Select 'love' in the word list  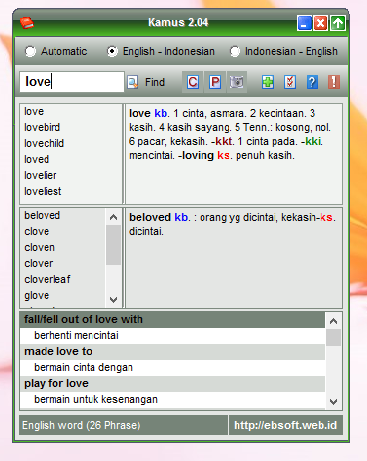(x=34, y=111)
